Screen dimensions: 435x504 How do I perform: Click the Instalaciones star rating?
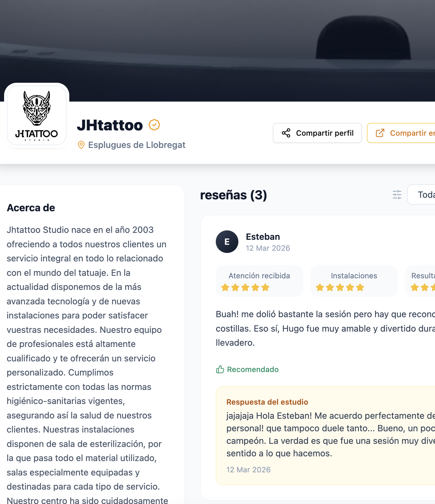click(340, 287)
